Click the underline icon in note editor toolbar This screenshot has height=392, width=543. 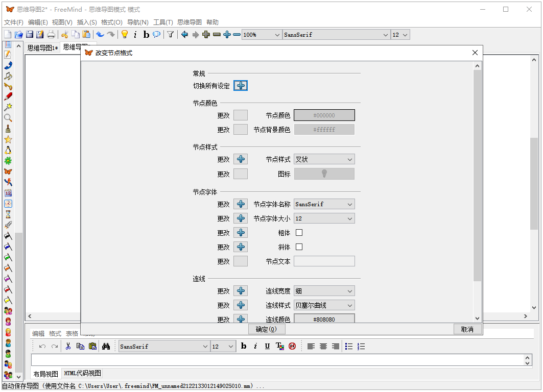coord(267,346)
